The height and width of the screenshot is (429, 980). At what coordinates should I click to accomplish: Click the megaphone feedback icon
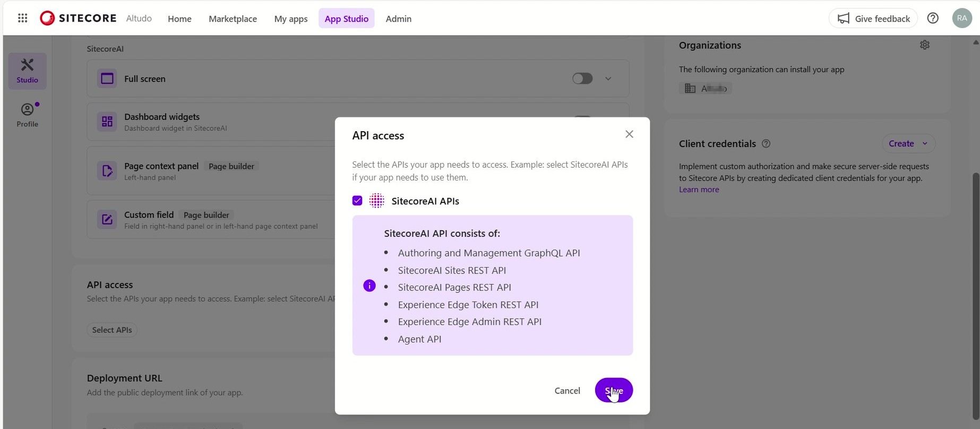(843, 19)
